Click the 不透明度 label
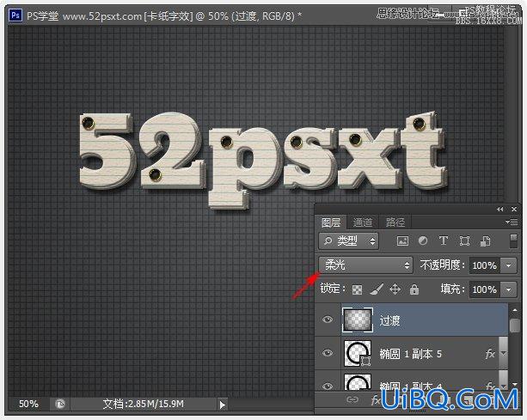Screen dimensions: 527x420 [443, 265]
